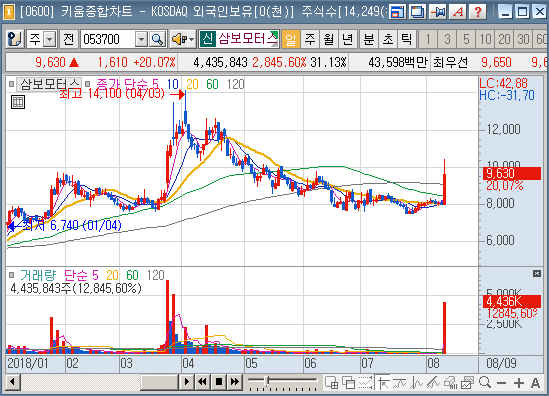Viewport: 549px width, 396px height.
Task: Click the rewind double-arrow button
Action: [x=202, y=382]
